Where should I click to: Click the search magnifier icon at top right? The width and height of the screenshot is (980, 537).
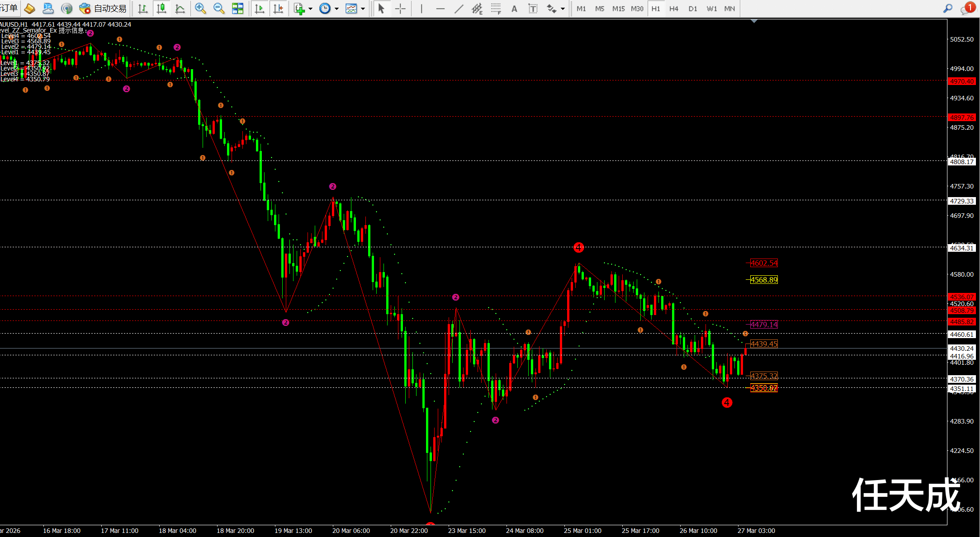(948, 8)
